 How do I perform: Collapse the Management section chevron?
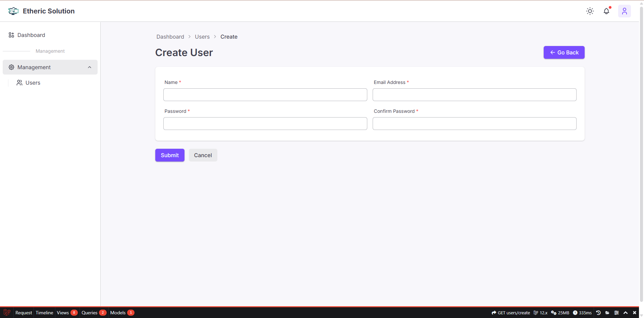[90, 67]
